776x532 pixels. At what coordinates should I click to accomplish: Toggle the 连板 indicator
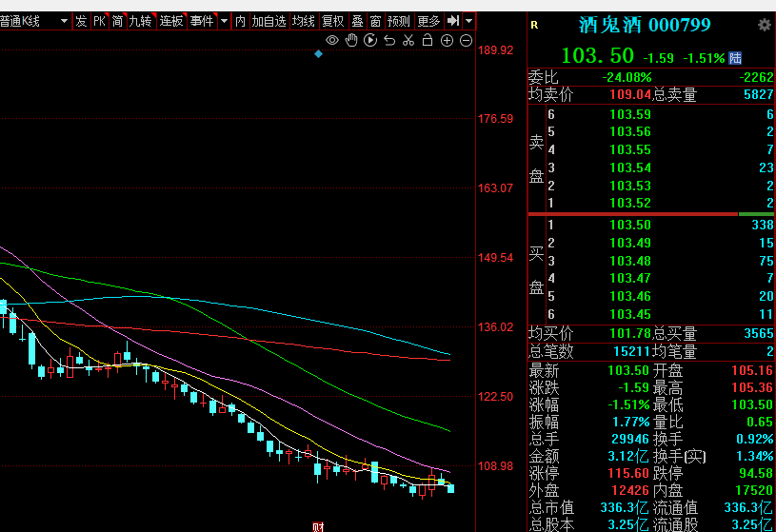(x=171, y=21)
